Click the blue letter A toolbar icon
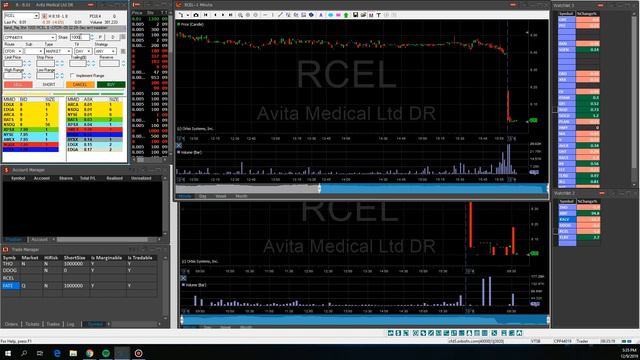The width and height of the screenshot is (640, 360). (321, 15)
